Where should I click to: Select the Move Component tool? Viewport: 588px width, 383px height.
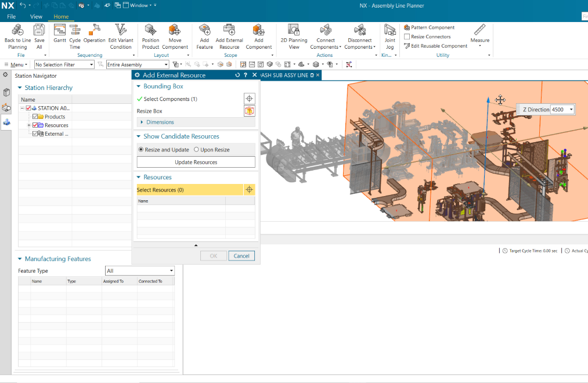175,37
